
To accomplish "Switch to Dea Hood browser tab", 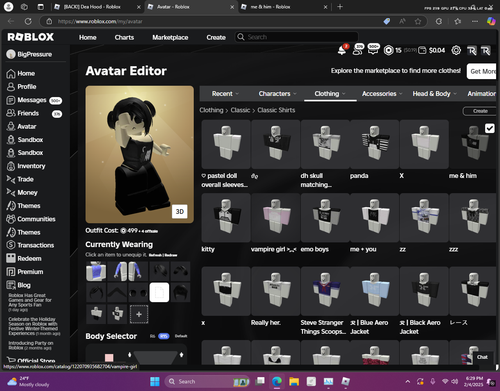I will coord(97,7).
